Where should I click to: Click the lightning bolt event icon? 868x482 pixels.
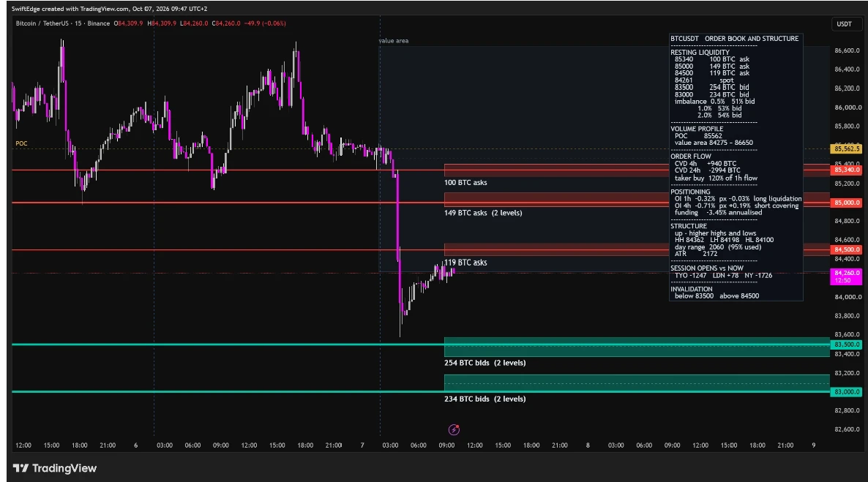click(x=454, y=429)
